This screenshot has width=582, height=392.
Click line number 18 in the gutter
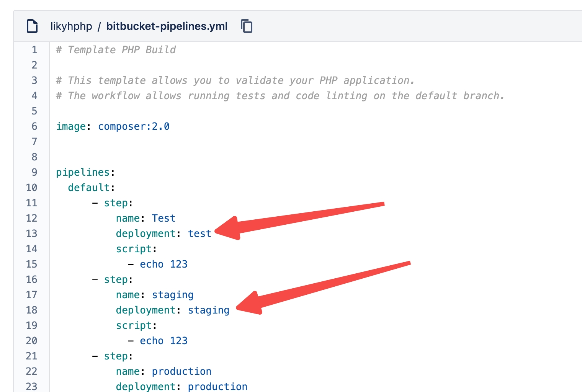(x=32, y=310)
